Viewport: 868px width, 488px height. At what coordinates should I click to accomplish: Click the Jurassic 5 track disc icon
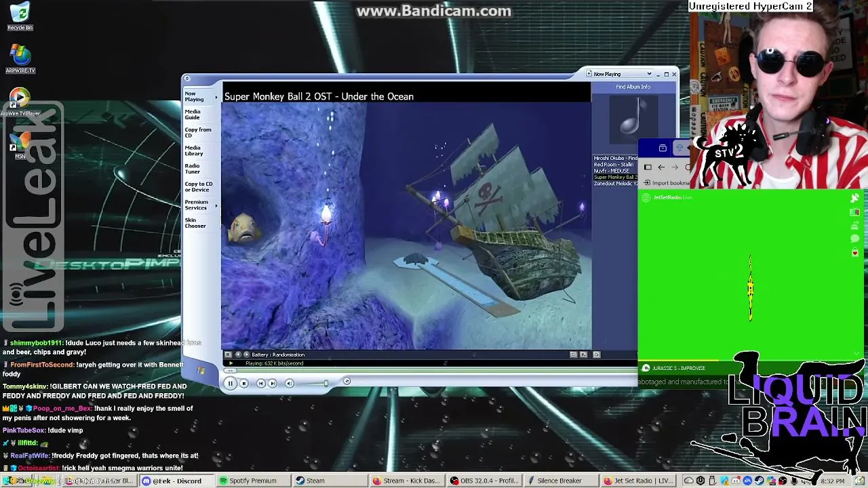646,368
